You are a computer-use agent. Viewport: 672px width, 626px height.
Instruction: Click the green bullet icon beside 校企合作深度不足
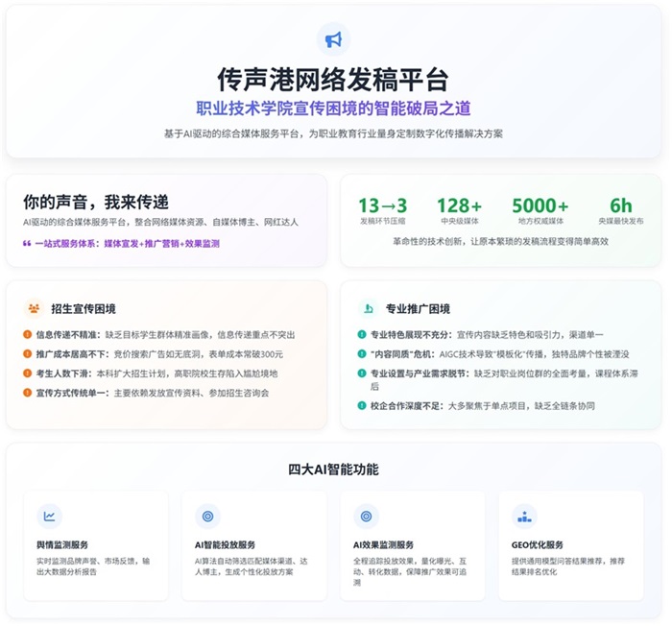pos(362,406)
